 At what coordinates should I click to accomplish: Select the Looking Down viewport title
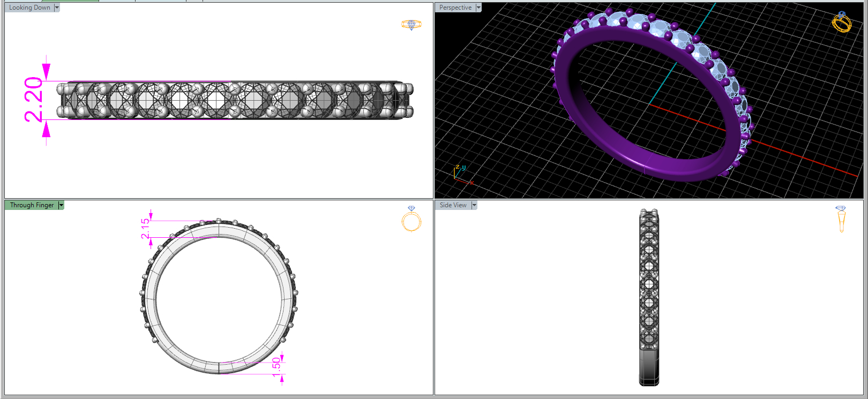coord(29,7)
